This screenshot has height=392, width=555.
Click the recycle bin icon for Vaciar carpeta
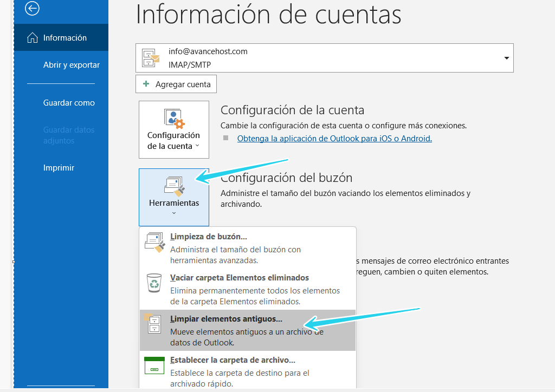coord(154,283)
